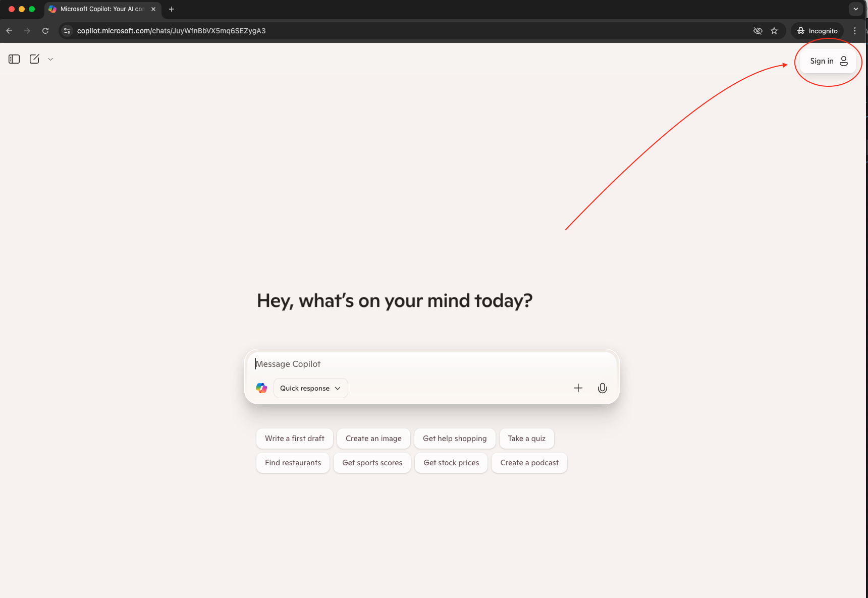Click the plus attachment icon
The width and height of the screenshot is (868, 598).
[x=578, y=388]
